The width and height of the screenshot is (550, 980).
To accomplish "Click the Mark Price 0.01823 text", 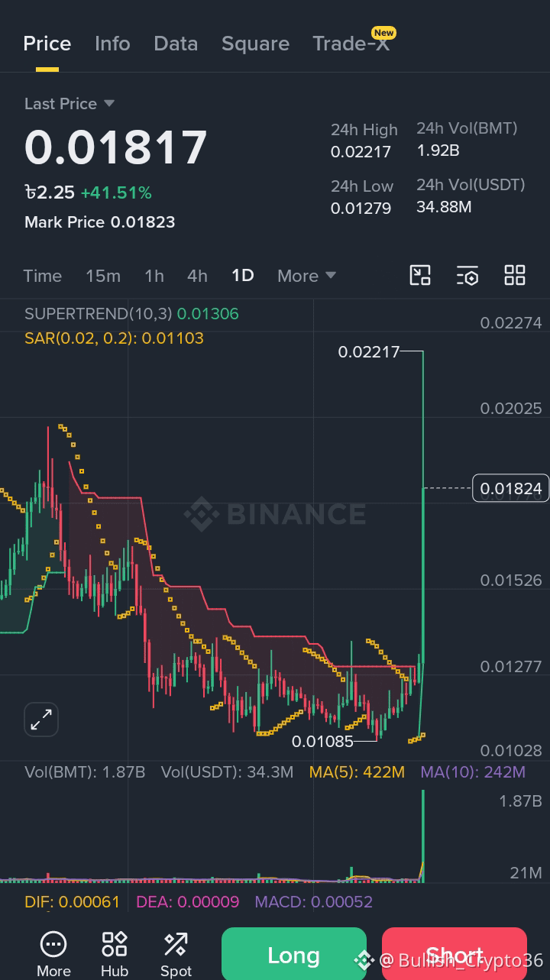I will pyautogui.click(x=100, y=222).
